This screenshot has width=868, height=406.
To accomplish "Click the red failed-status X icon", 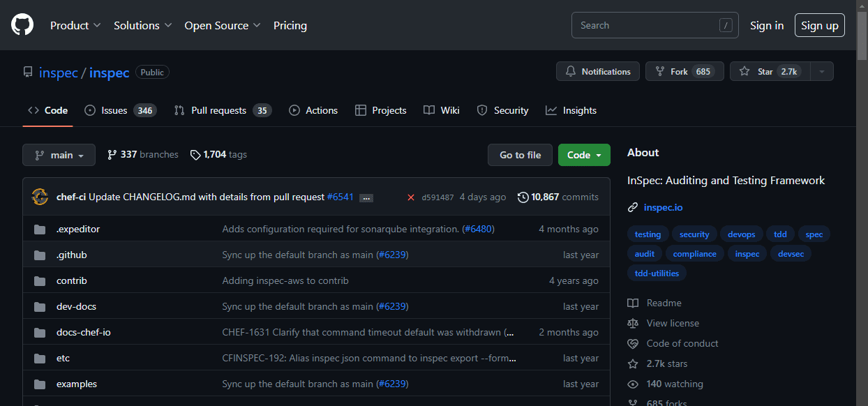I will coord(411,197).
